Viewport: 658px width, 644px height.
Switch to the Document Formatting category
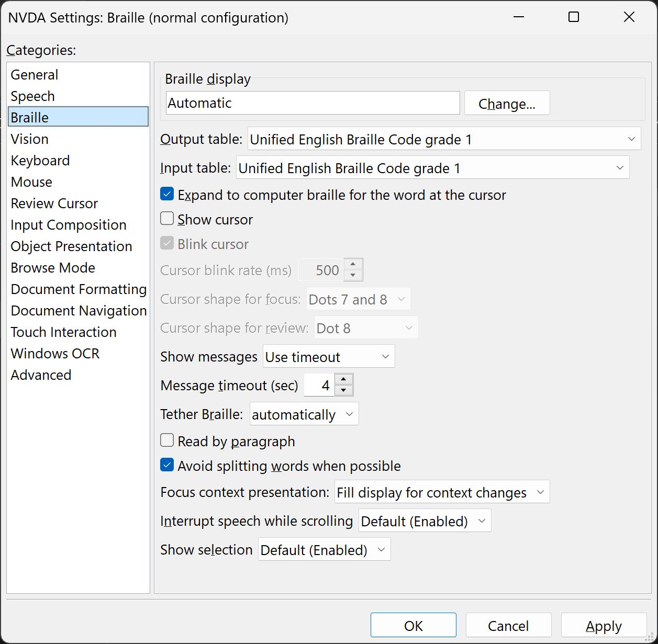[79, 289]
